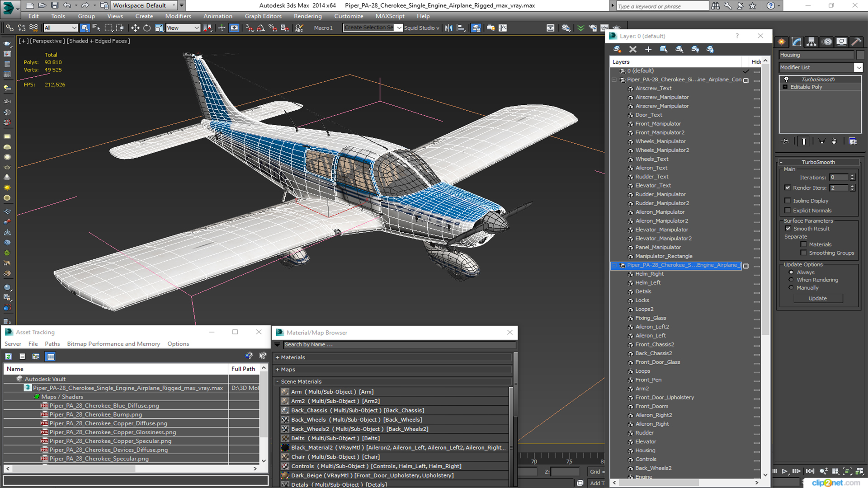Open the Motion command panel tab
The image size is (868, 488).
(x=827, y=42)
